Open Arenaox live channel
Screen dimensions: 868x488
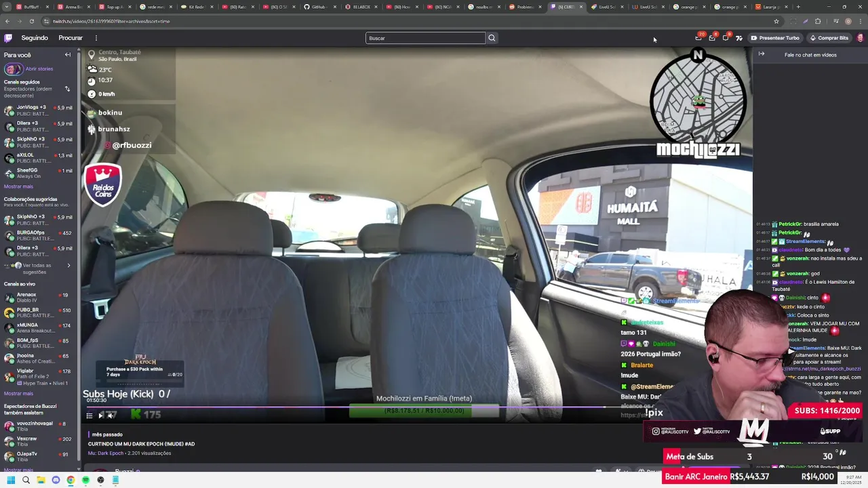[x=38, y=298]
